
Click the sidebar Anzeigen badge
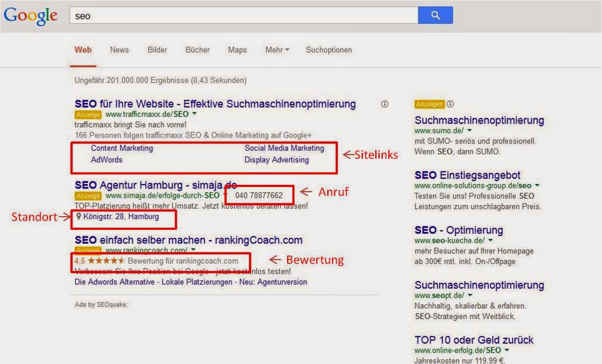[x=429, y=104]
